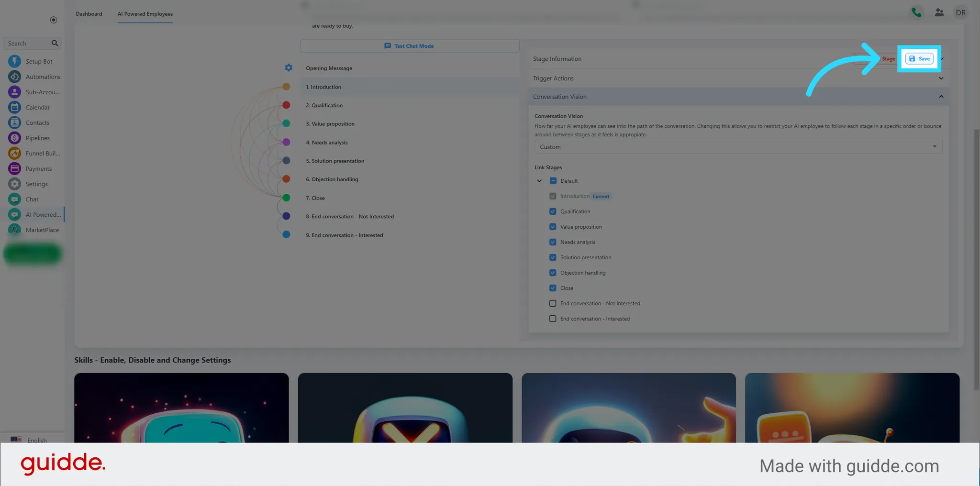Open the fourth skill card with chat bubble
This screenshot has width=980, height=486.
(852, 408)
